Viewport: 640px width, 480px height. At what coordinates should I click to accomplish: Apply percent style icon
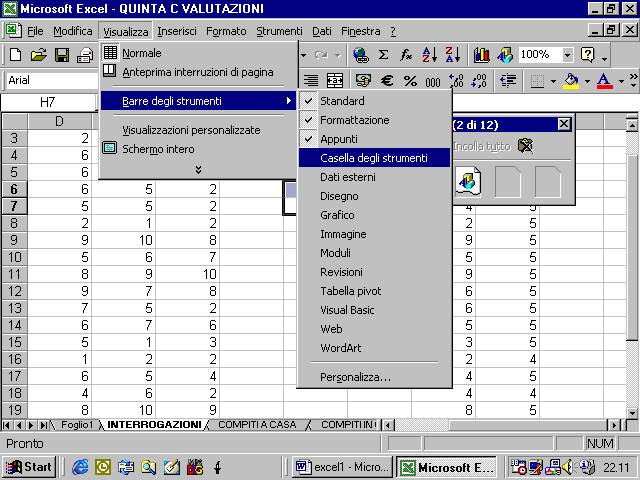pyautogui.click(x=410, y=80)
